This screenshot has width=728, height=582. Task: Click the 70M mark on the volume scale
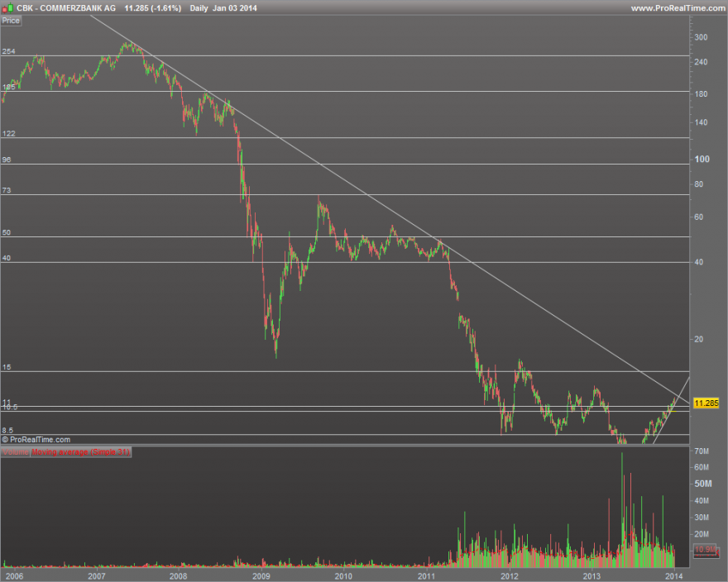[702, 451]
